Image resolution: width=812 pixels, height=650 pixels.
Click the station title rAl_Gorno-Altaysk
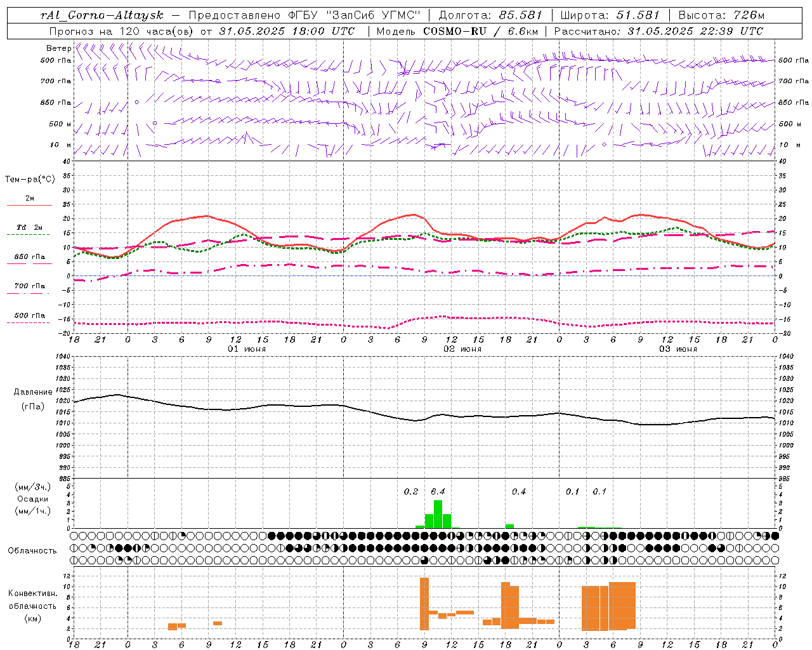coord(102,15)
